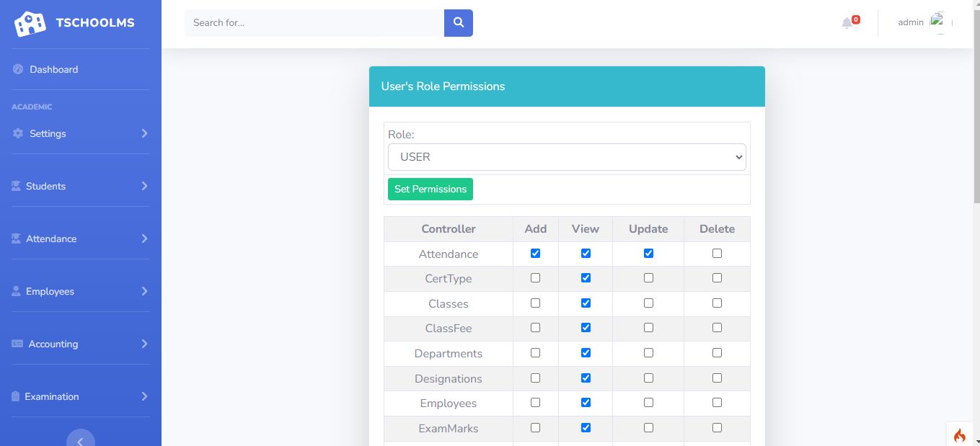This screenshot has height=446, width=980.
Task: Click the TSCHOOLMS school logo icon
Action: (x=30, y=24)
